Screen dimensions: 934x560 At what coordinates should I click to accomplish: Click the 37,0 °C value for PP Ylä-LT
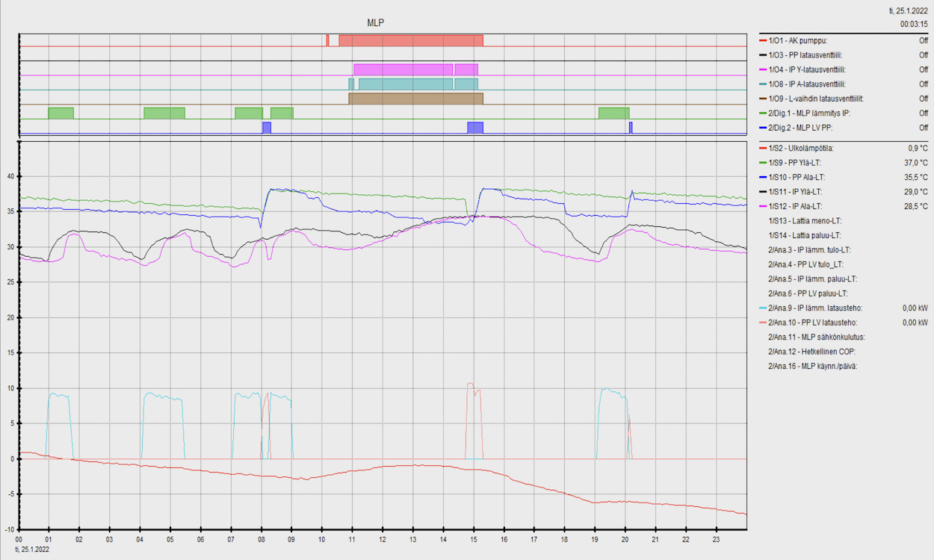(x=915, y=163)
